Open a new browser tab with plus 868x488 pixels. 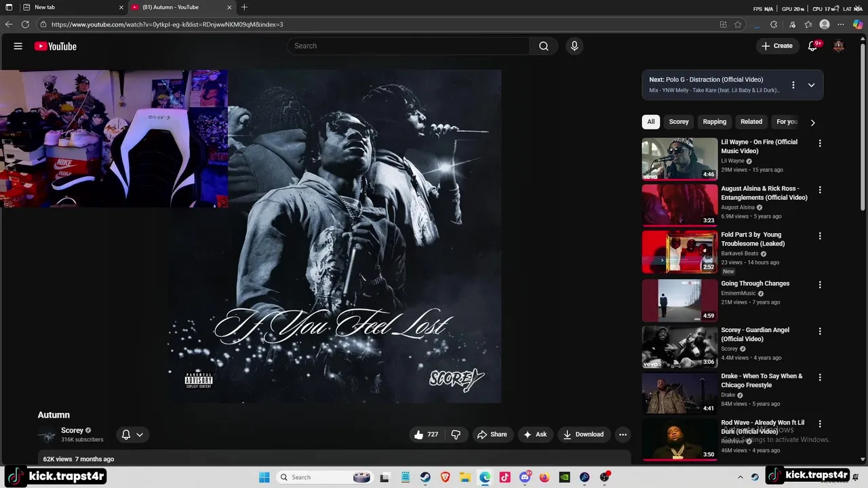[x=244, y=7]
